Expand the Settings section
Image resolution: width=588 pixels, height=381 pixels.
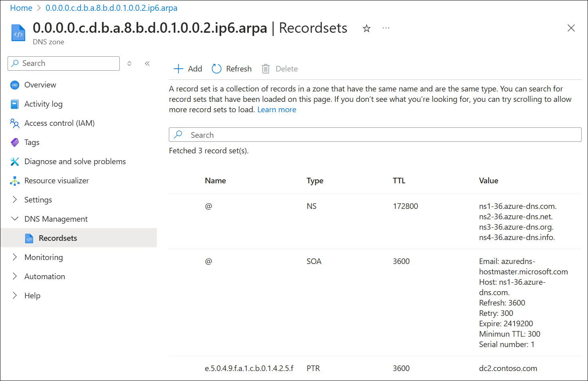pos(15,199)
